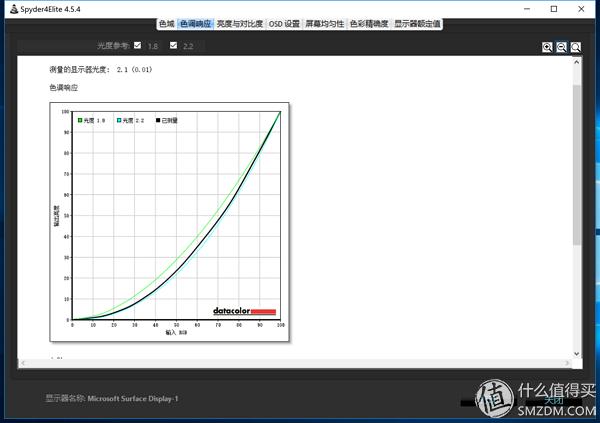Switch to the 亮度与对比度 tab
Image resolution: width=600 pixels, height=423 pixels.
tap(240, 24)
